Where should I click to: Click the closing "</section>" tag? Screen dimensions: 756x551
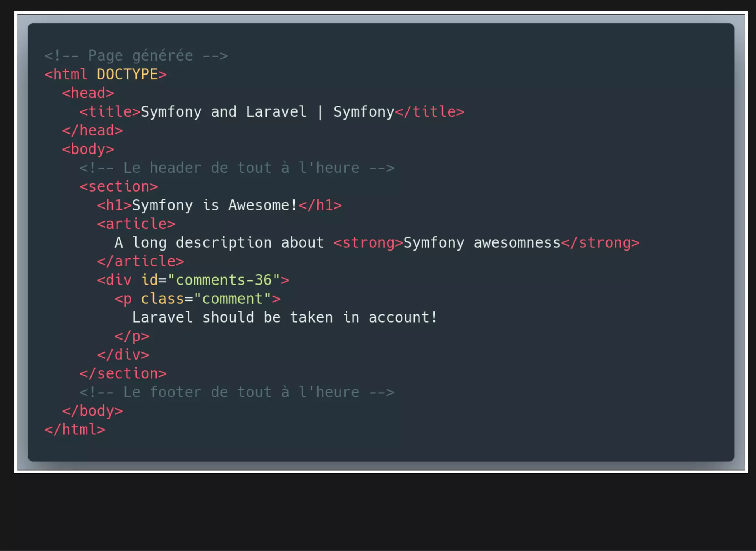(123, 373)
